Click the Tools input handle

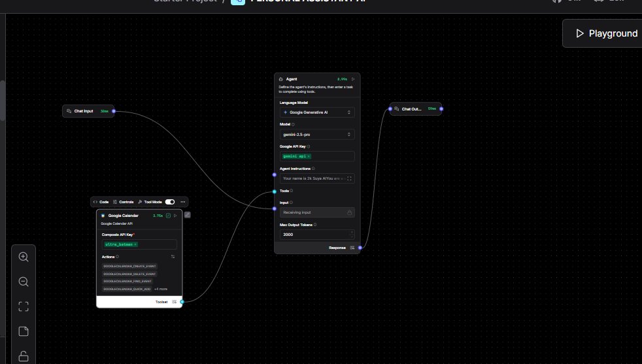[275, 191]
